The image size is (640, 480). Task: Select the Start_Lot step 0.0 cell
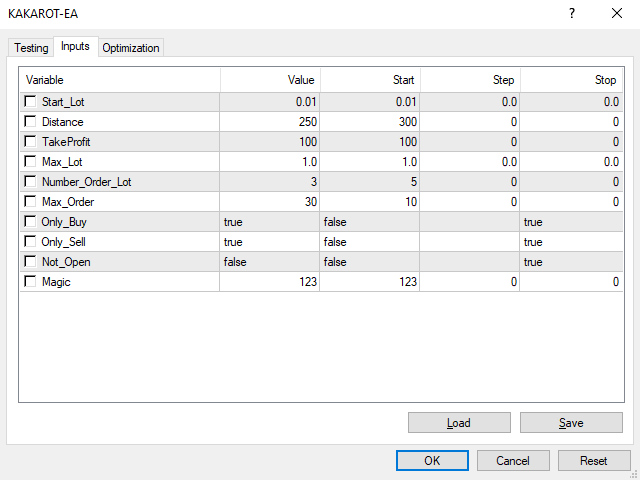(x=470, y=102)
